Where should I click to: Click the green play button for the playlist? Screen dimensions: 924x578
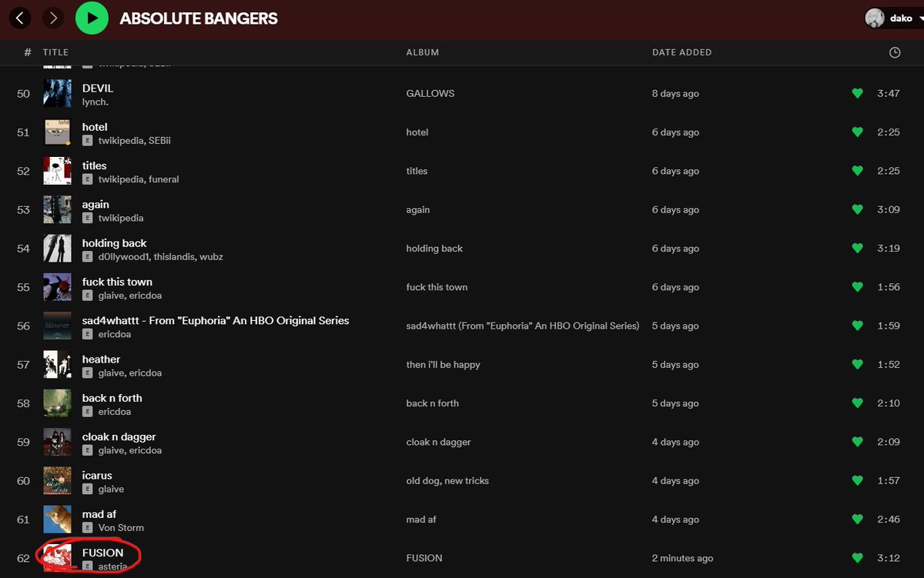(92, 18)
